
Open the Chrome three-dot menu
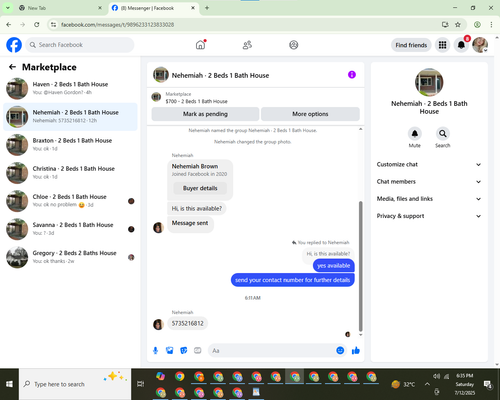(x=491, y=24)
